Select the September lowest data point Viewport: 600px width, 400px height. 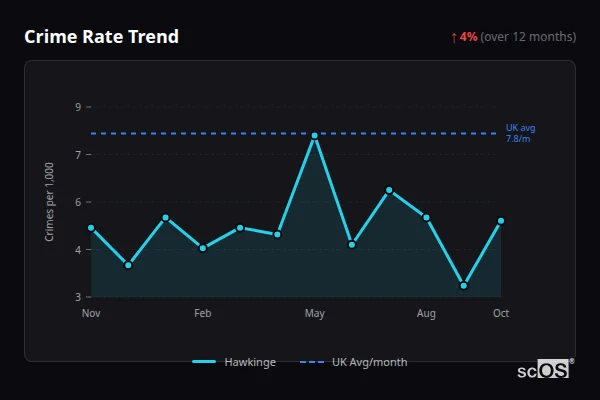point(464,286)
